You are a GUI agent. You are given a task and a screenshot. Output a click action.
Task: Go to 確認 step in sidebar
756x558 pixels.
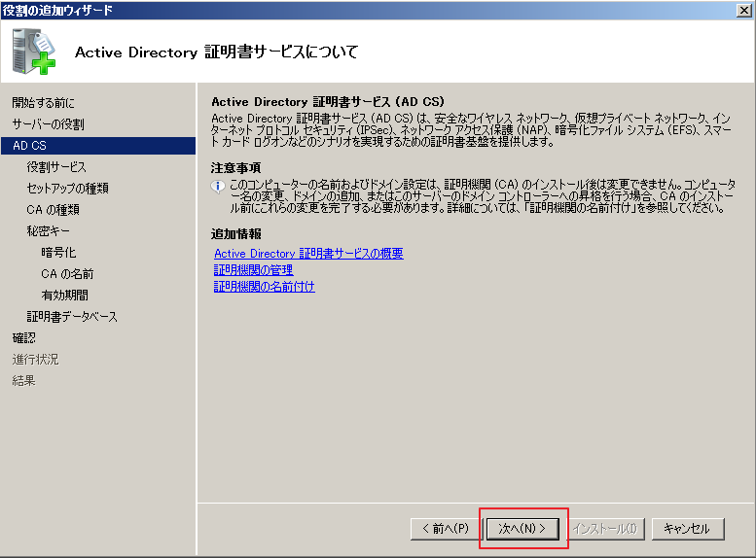coord(24,338)
